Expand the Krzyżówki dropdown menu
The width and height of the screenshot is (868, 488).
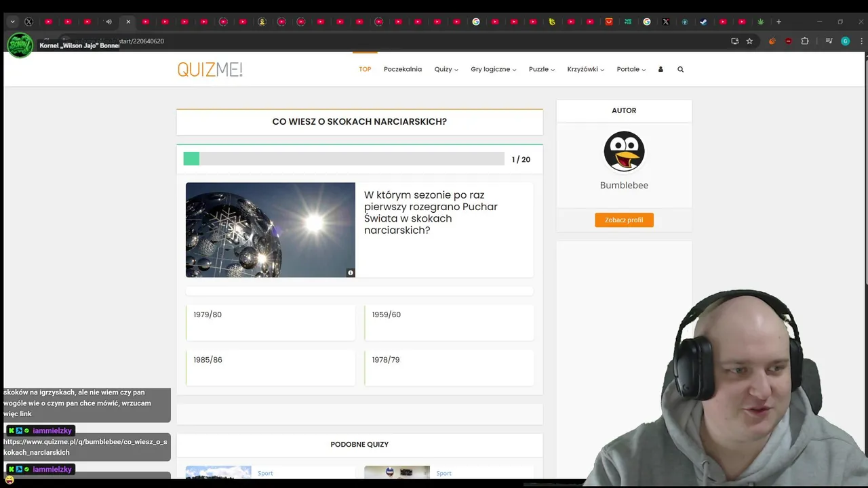586,69
